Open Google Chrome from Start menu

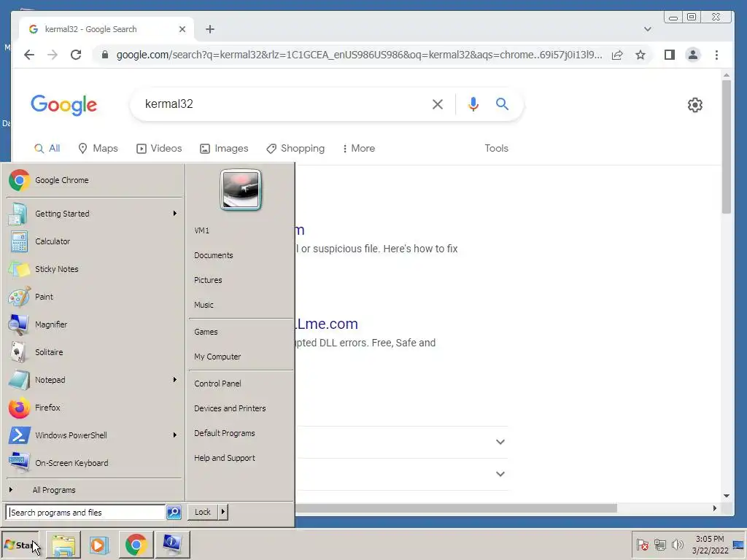pyautogui.click(x=93, y=181)
